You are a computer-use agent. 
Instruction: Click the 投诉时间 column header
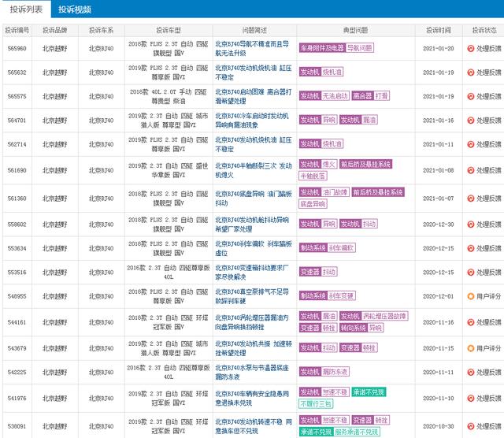pyautogui.click(x=439, y=30)
